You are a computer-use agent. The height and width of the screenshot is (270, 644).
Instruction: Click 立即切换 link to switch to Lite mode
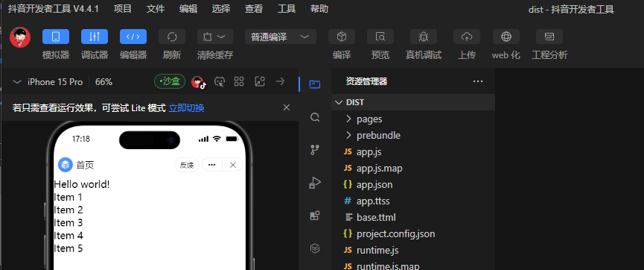pyautogui.click(x=186, y=108)
